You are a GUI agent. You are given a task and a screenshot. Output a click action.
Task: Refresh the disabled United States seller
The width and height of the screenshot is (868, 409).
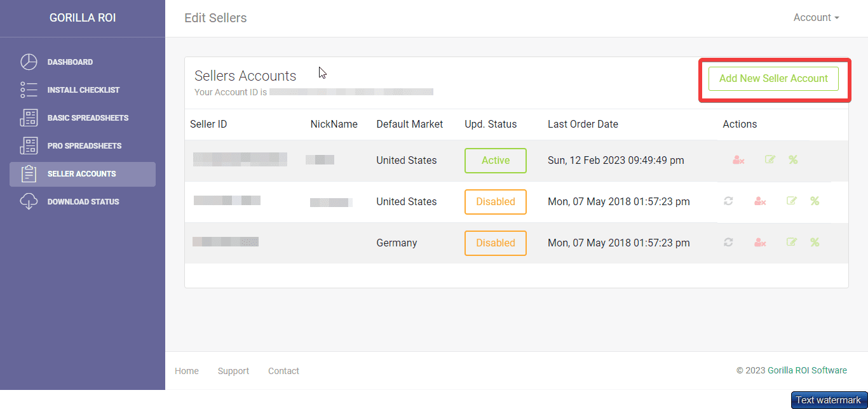click(x=728, y=201)
